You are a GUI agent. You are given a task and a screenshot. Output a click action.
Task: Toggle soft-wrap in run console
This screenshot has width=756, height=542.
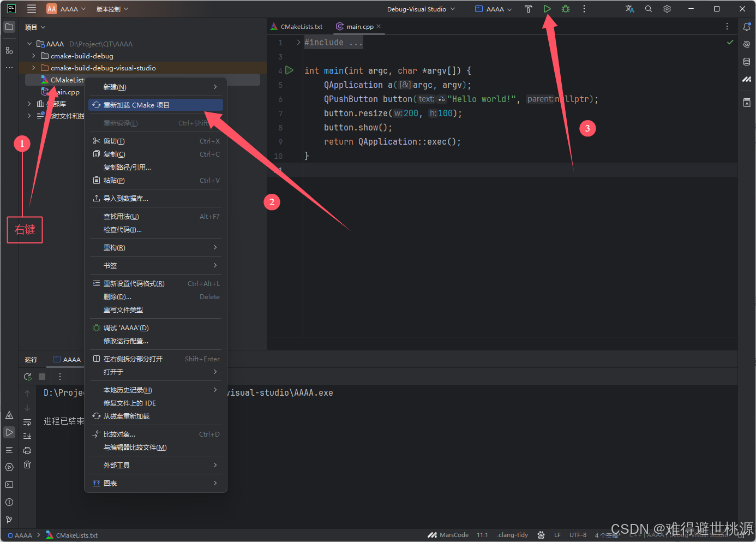27,422
